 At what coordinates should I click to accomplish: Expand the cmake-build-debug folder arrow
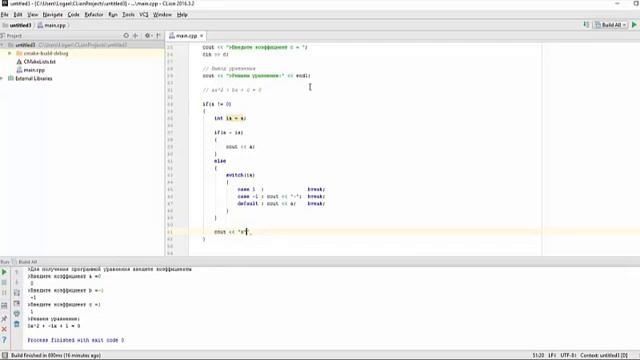coord(10,53)
